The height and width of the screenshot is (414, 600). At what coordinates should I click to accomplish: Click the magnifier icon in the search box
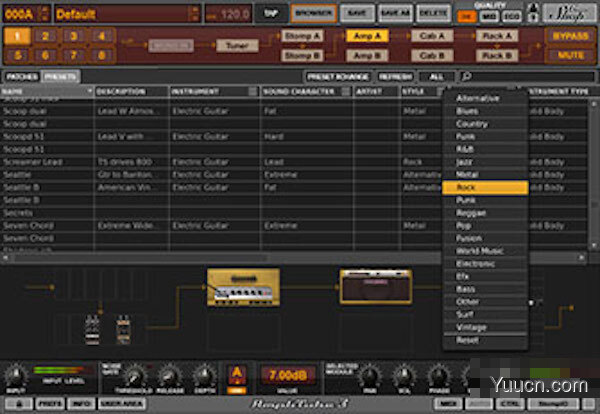point(466,77)
